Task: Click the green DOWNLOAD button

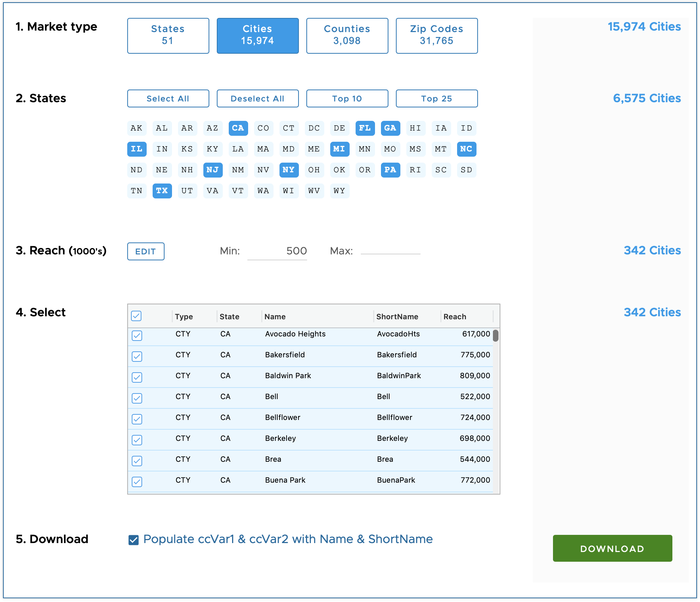Action: pos(612,548)
